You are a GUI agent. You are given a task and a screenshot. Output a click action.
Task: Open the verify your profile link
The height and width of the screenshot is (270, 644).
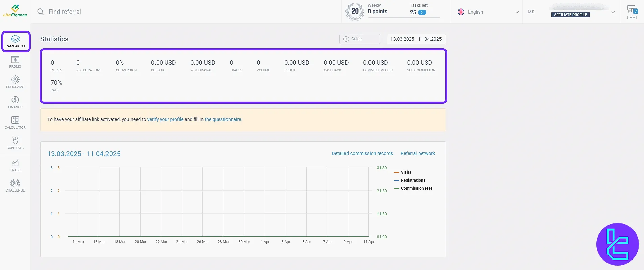[x=165, y=119]
